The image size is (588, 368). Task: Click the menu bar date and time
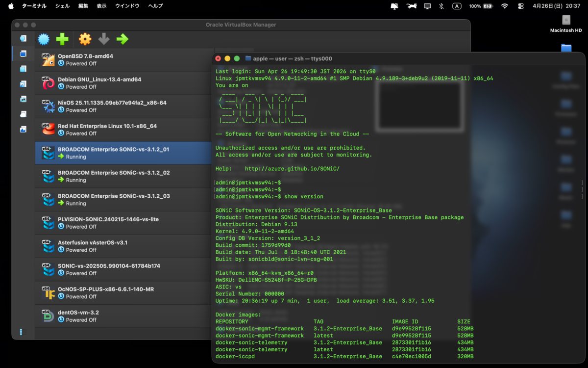click(x=557, y=6)
